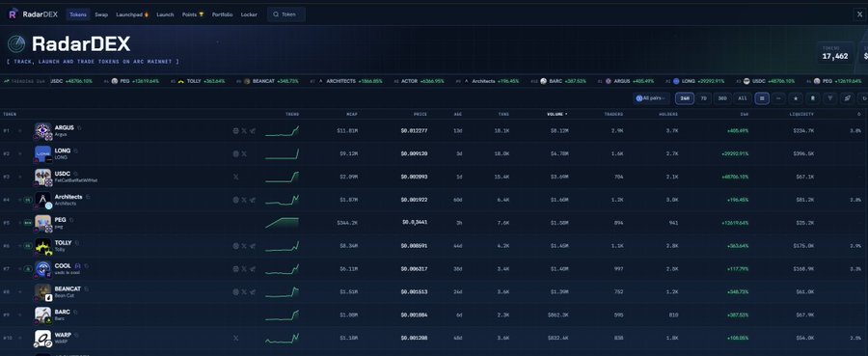Go to the Swap page

101,14
